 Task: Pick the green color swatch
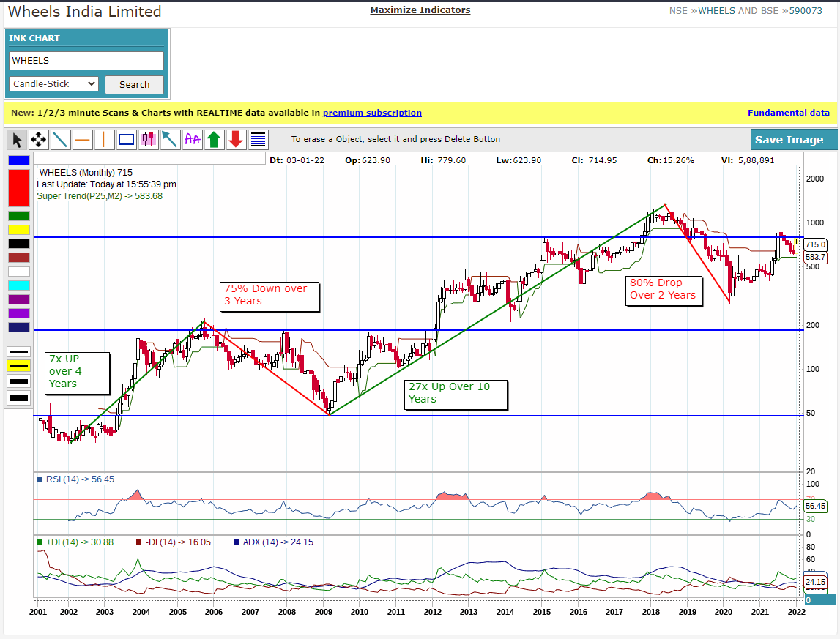(19, 216)
